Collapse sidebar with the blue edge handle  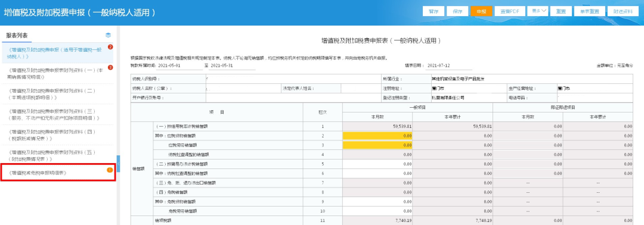click(118, 164)
